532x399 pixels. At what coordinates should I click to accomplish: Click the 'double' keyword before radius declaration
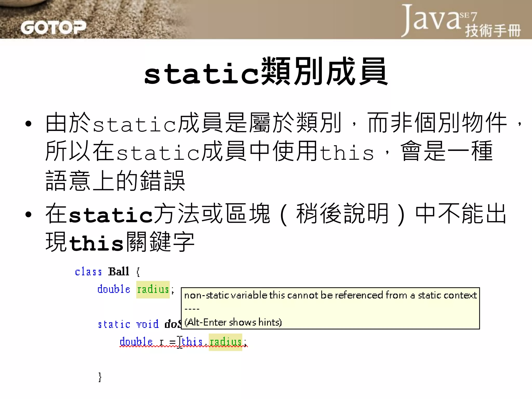(x=114, y=289)
